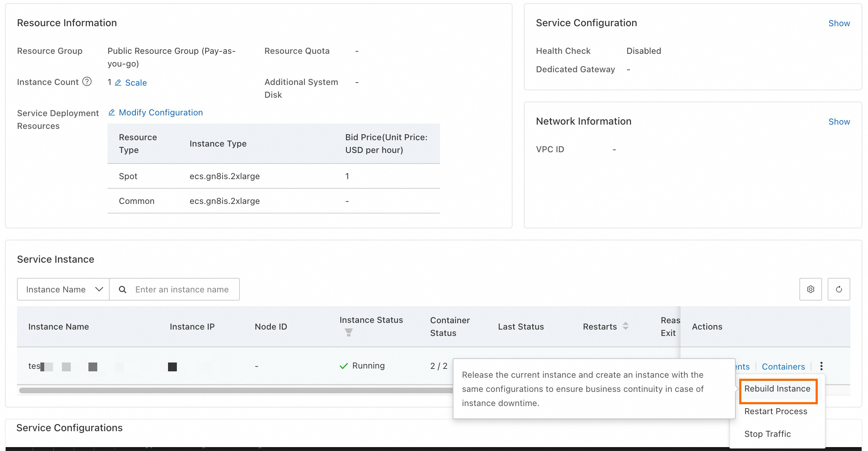The image size is (868, 451).
Task: Show Service Configuration details
Action: [839, 23]
